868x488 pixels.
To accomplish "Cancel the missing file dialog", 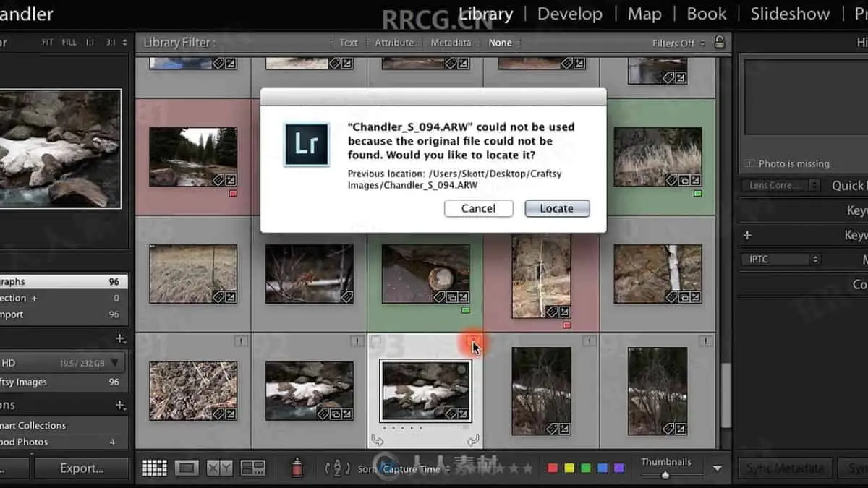I will tap(478, 208).
